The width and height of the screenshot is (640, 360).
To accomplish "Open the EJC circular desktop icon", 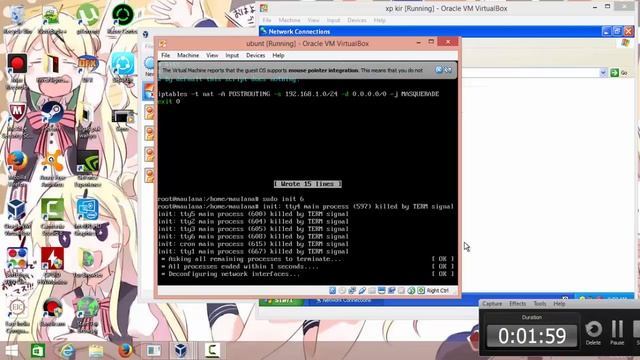I will click(17, 307).
